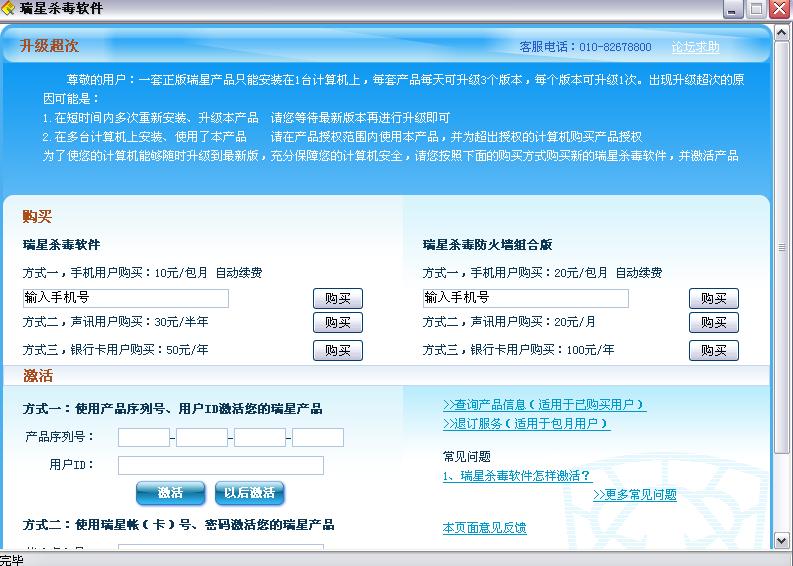Open the 本页面意见反馈 feedback link
793x566 pixels.
click(484, 528)
